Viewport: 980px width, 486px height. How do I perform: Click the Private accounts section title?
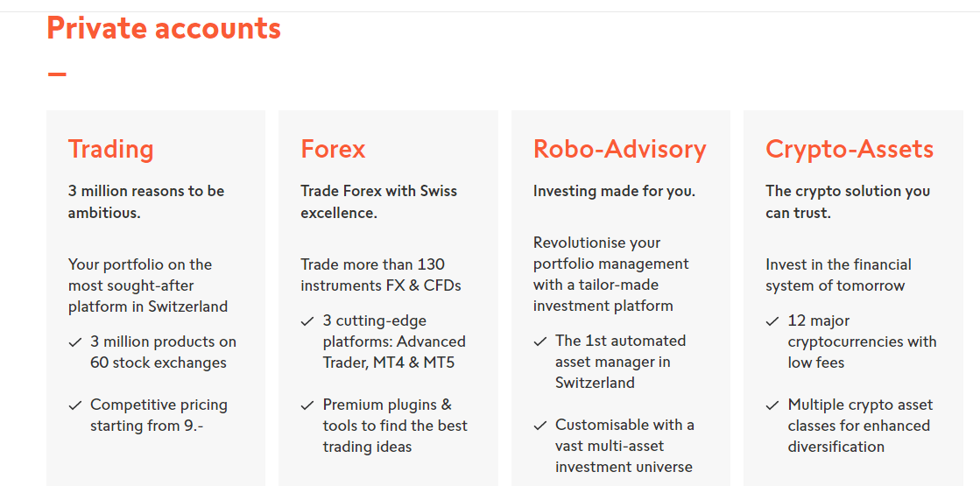(x=164, y=28)
